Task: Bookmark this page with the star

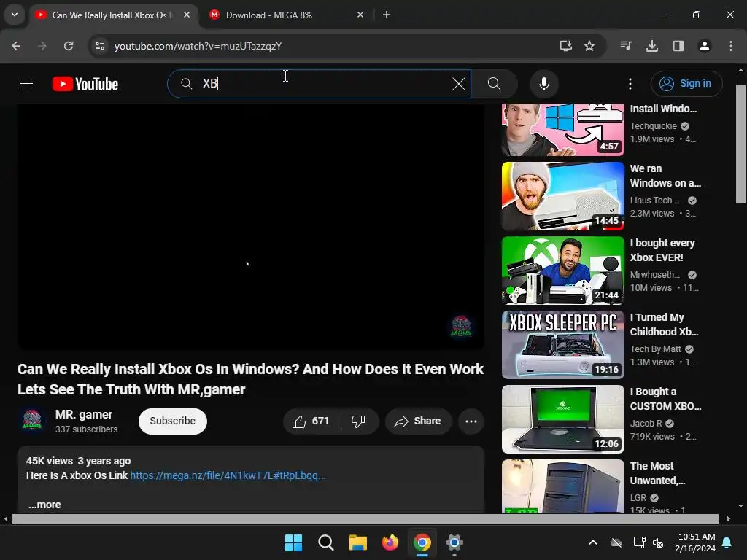Action: pyautogui.click(x=589, y=46)
